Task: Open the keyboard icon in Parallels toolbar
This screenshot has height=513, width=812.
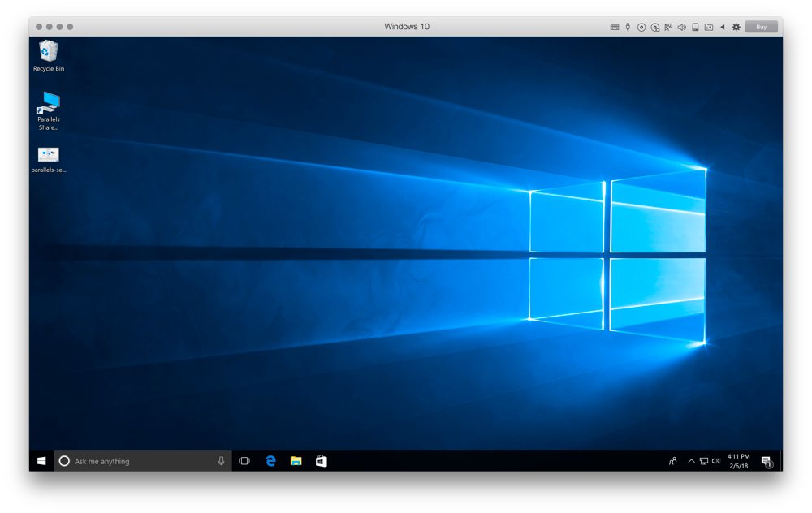Action: pos(615,28)
